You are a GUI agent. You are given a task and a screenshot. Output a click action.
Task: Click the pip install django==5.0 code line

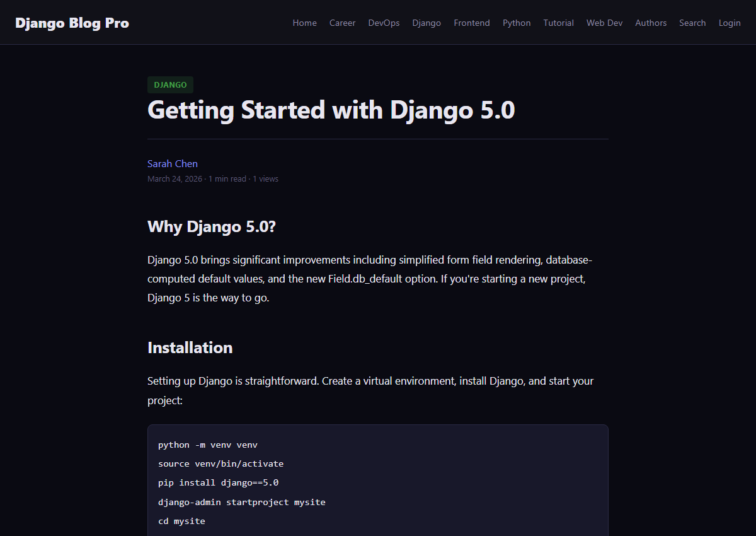click(x=218, y=482)
